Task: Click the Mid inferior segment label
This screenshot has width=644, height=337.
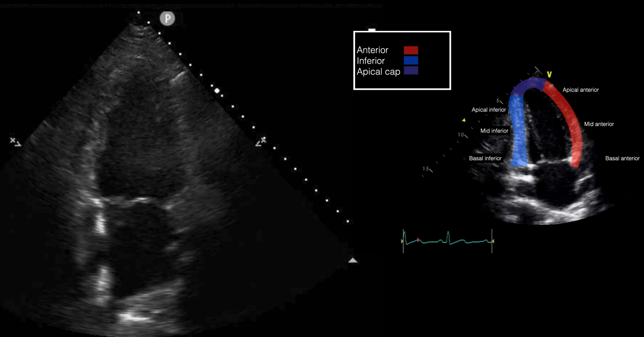Action: 494,131
